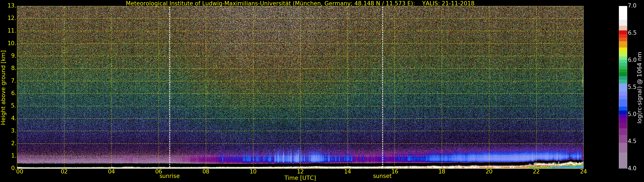The height and width of the screenshot is (182, 644).
Task: Click the '2' height axis tick label
Action: click(13, 143)
